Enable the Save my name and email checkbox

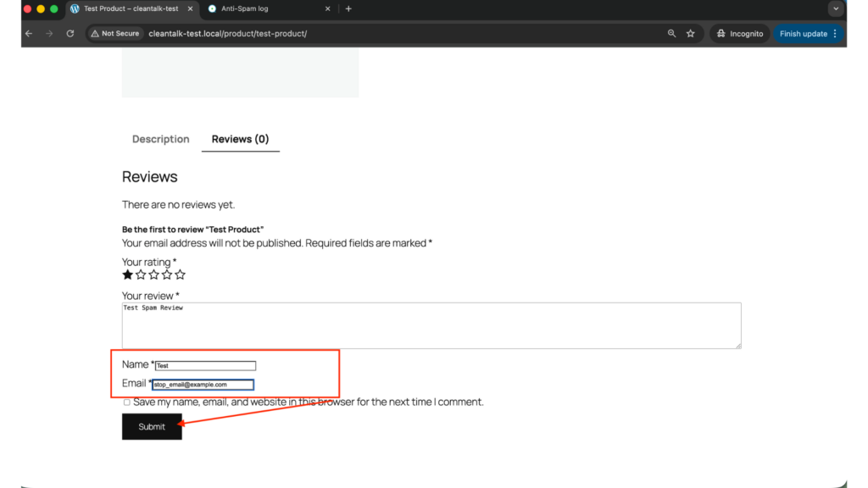126,402
